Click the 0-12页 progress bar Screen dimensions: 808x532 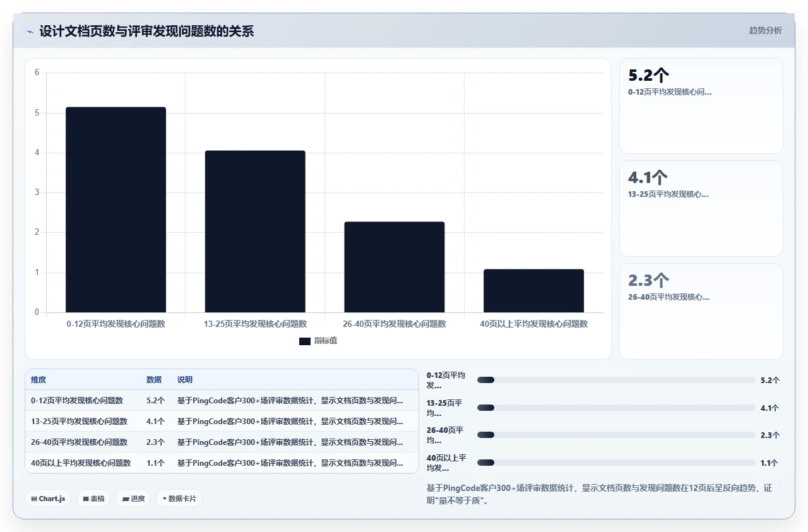pyautogui.click(x=616, y=380)
